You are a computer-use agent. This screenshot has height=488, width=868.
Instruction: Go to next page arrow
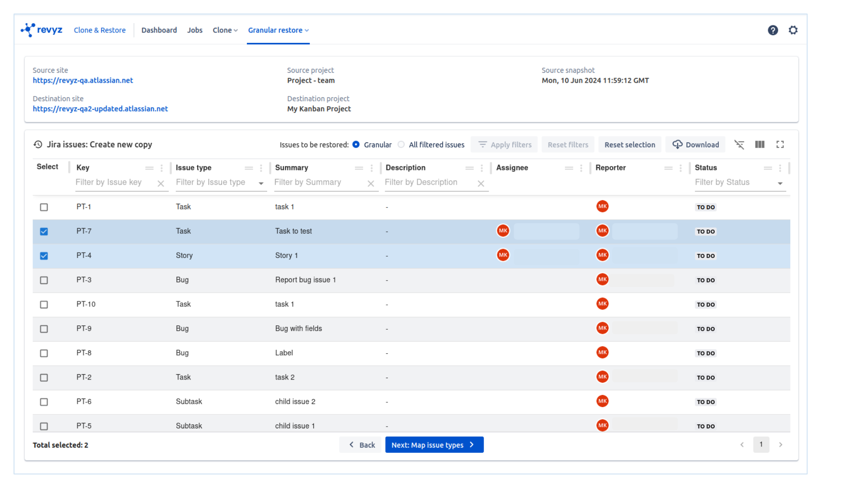[x=781, y=445]
